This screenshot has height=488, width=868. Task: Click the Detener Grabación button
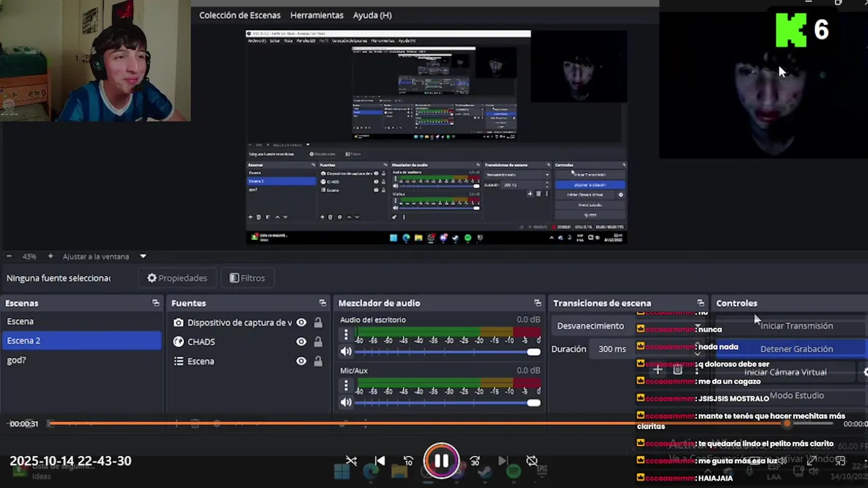pos(791,349)
